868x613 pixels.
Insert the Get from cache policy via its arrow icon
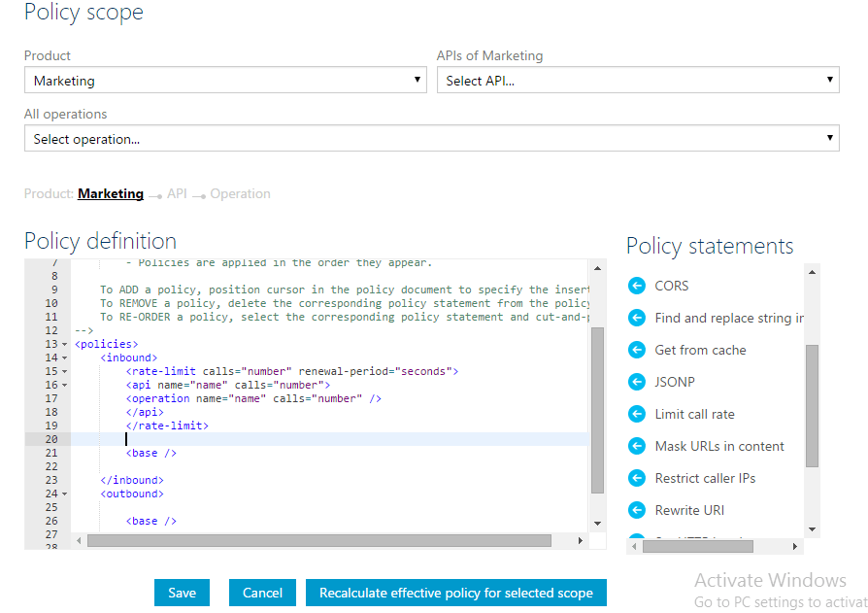pos(637,350)
